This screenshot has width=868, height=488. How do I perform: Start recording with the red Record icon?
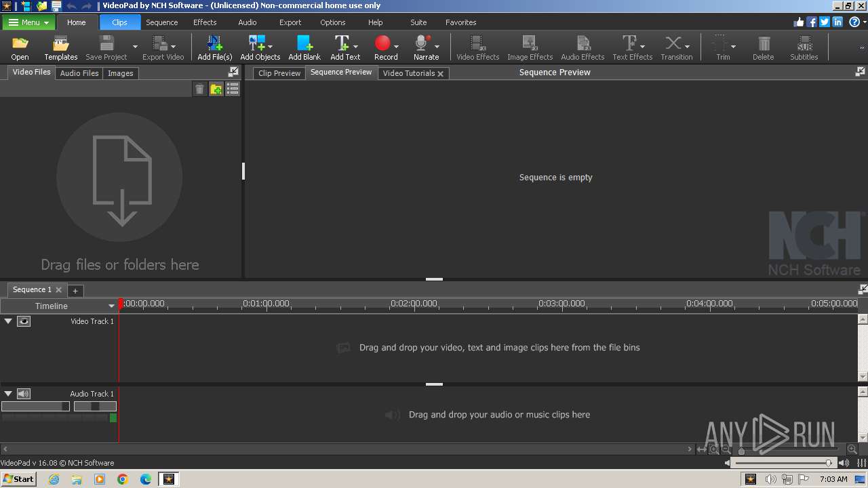382,44
